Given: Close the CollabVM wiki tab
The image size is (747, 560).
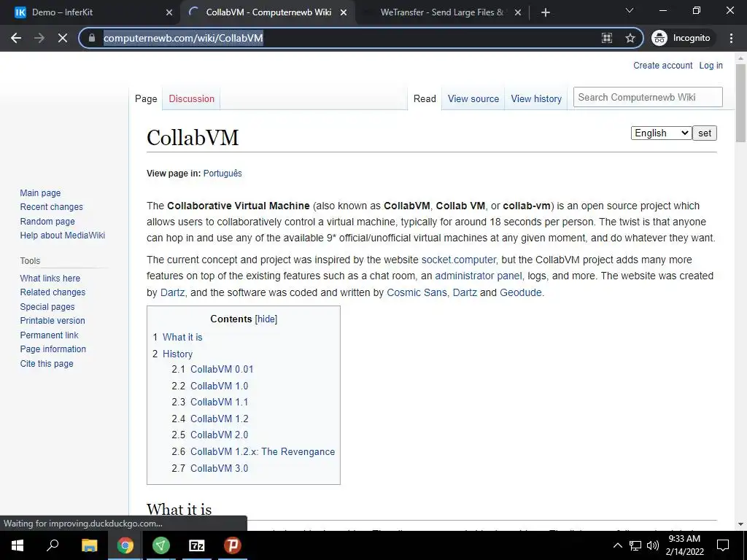Looking at the screenshot, I should coord(344,12).
